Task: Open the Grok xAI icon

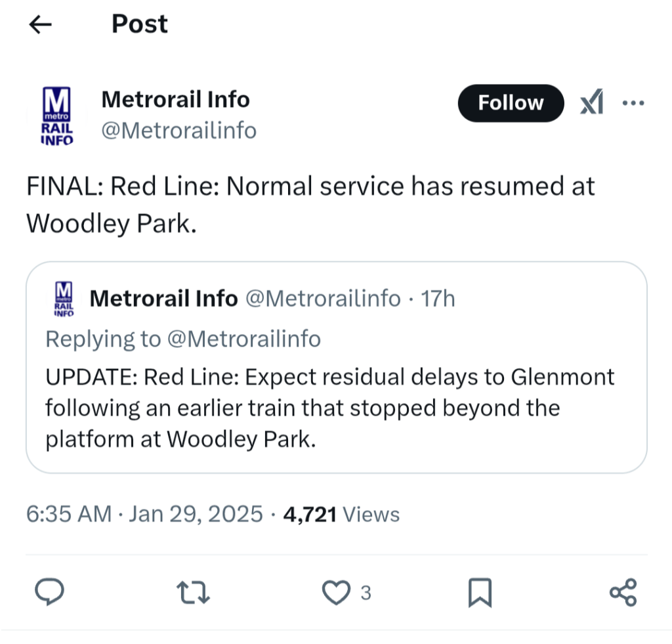Action: click(x=591, y=103)
